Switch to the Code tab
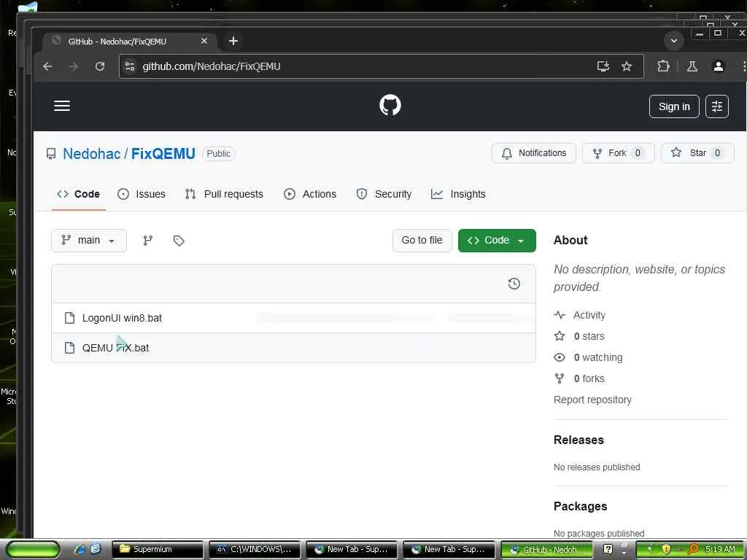 pos(78,194)
